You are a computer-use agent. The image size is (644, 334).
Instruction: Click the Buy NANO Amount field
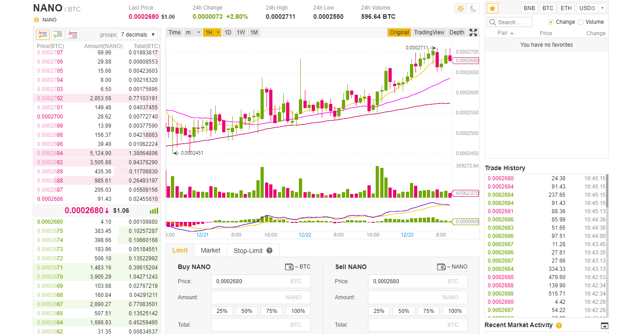(261, 297)
